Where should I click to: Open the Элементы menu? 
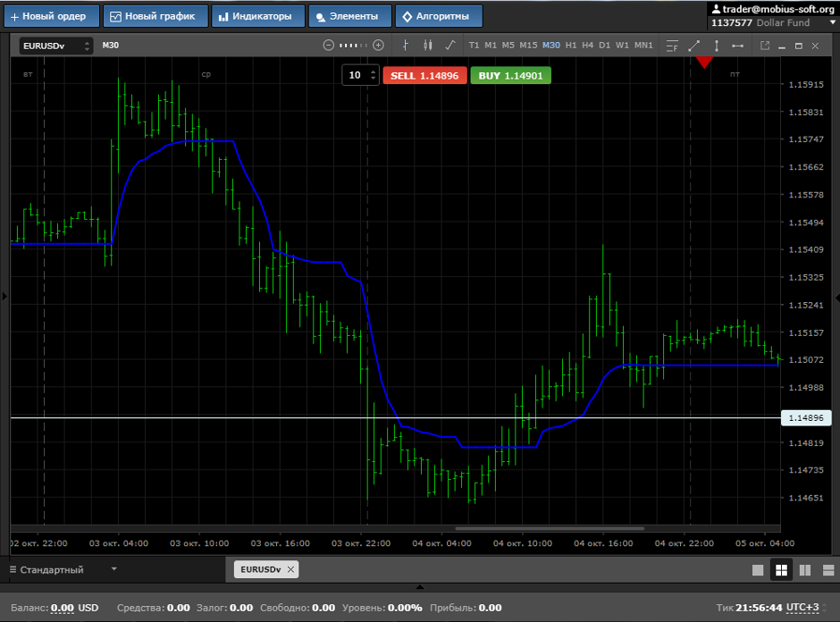pyautogui.click(x=349, y=16)
